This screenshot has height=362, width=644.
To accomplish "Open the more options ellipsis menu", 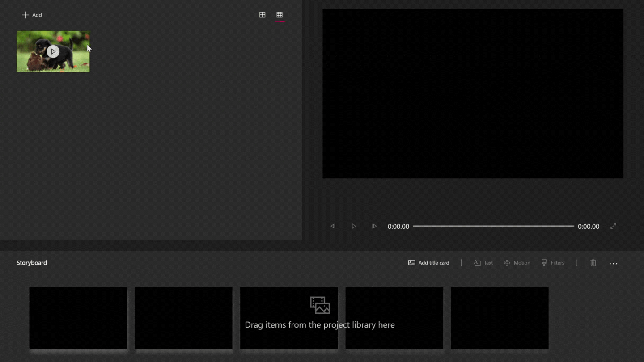I will pyautogui.click(x=613, y=264).
